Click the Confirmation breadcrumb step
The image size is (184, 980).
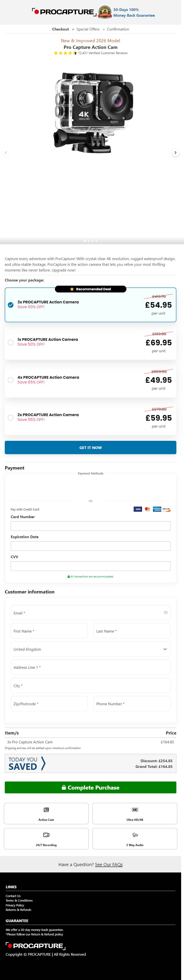pyautogui.click(x=118, y=29)
